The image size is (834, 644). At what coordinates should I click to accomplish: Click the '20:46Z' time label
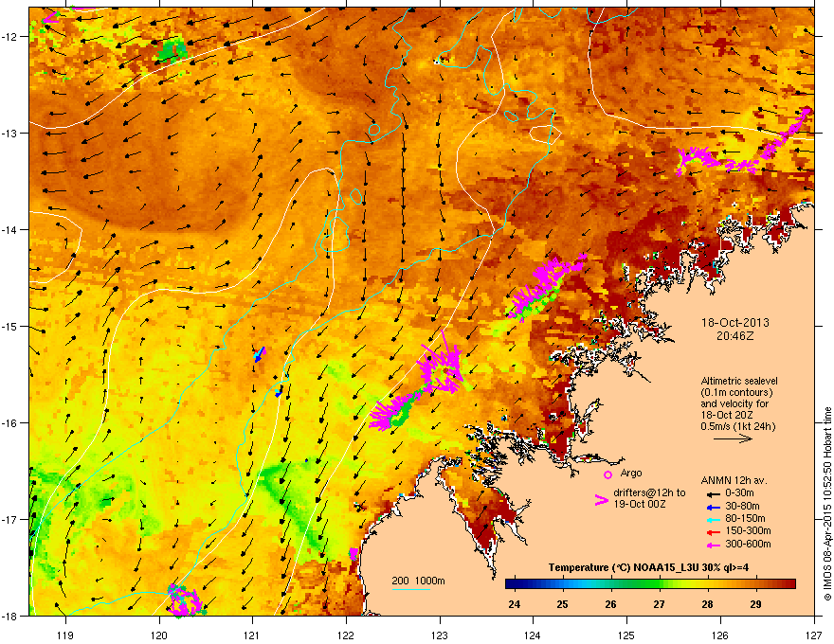point(735,336)
